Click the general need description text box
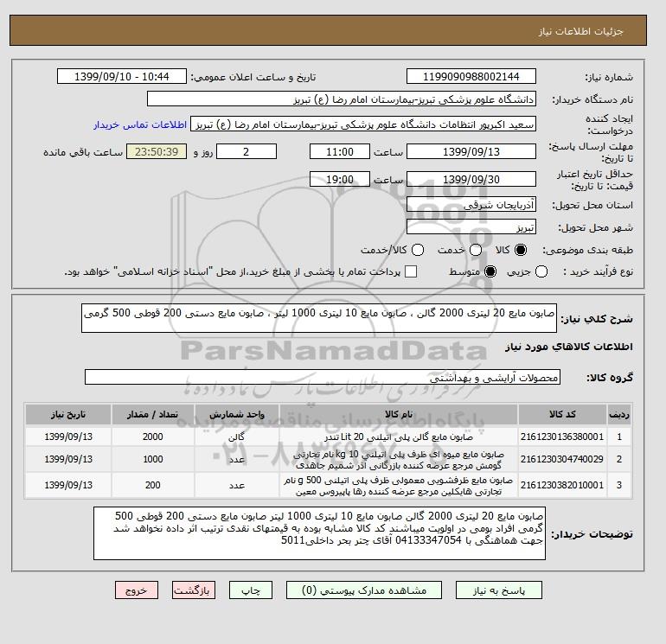Image resolution: width=666 pixels, height=644 pixels. pos(319,318)
